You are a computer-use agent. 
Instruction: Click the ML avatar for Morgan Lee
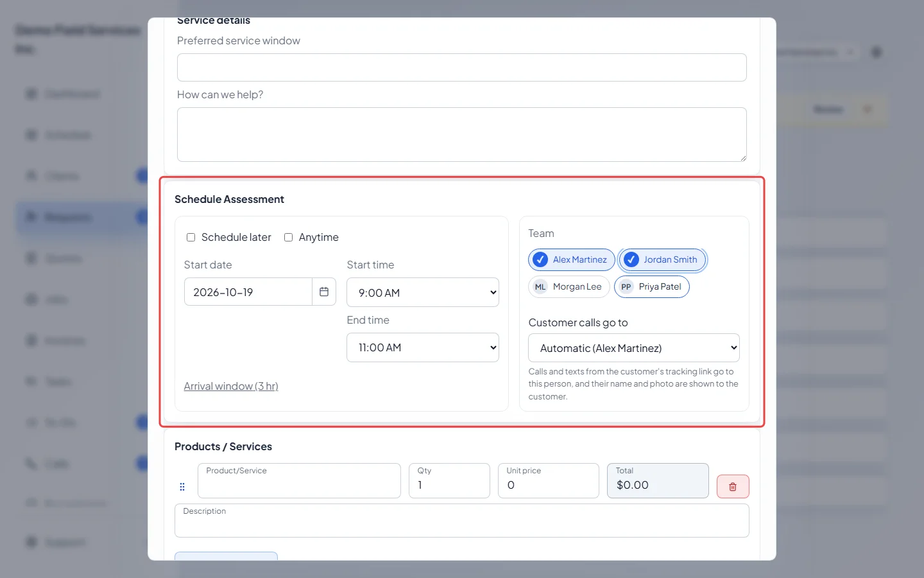click(540, 287)
